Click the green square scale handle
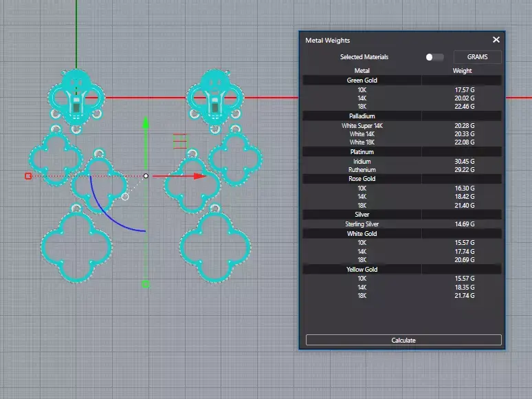Screen dimensions: 532x399 coord(146,284)
